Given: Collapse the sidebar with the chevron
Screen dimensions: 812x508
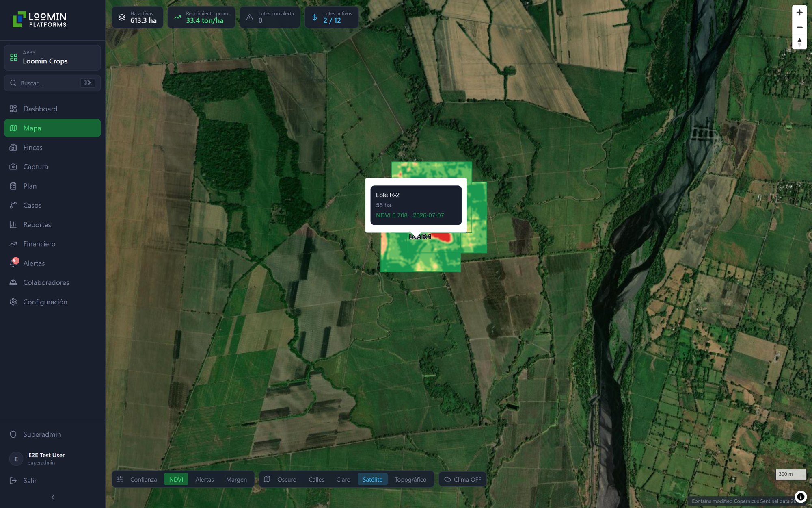Looking at the screenshot, I should [52, 497].
